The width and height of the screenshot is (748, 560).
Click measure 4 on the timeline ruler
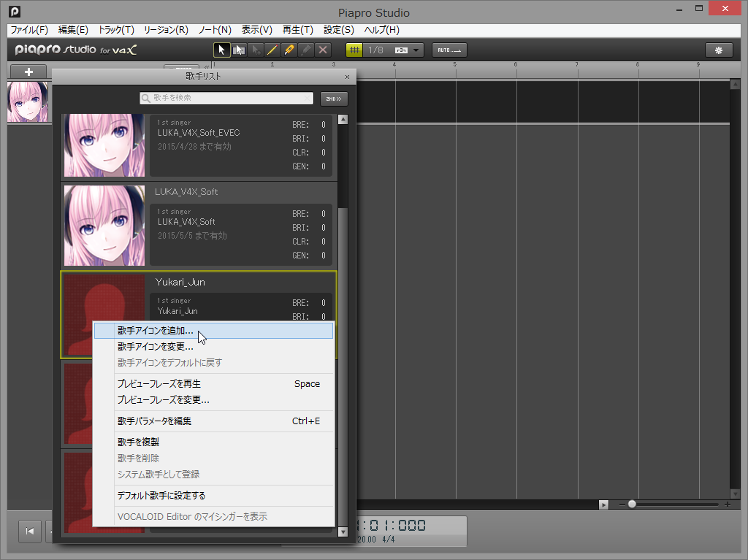[x=394, y=64]
